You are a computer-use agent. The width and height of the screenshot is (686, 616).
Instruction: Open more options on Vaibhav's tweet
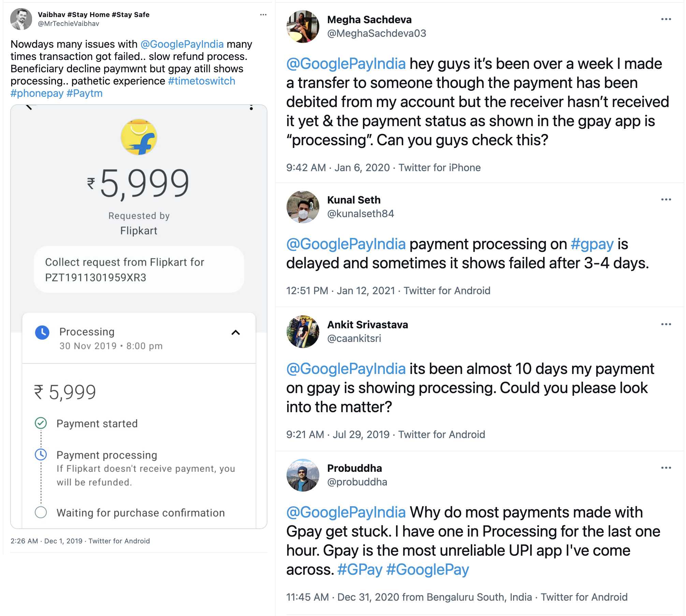pyautogui.click(x=263, y=15)
